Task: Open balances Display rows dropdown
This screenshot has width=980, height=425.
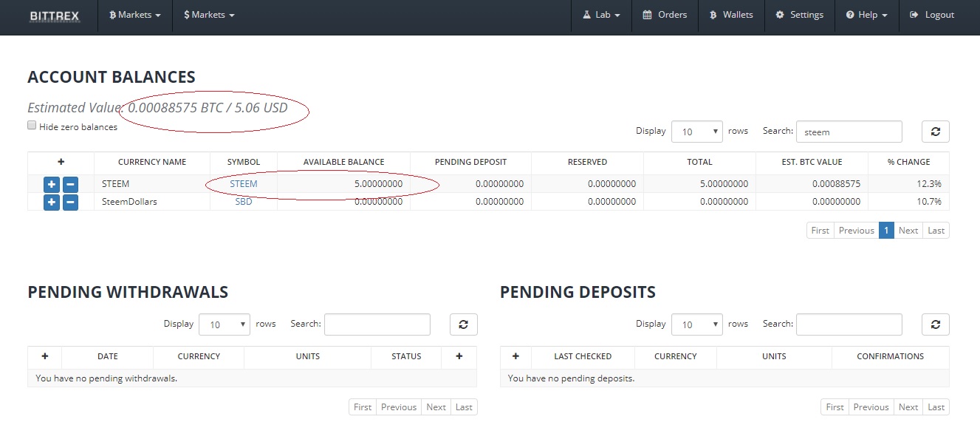Action: point(697,132)
